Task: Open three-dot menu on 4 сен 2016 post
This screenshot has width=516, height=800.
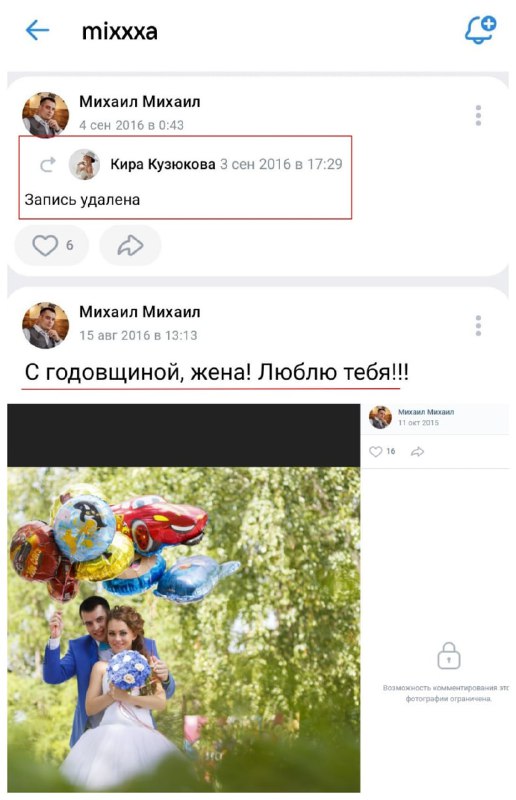Action: coord(478,116)
